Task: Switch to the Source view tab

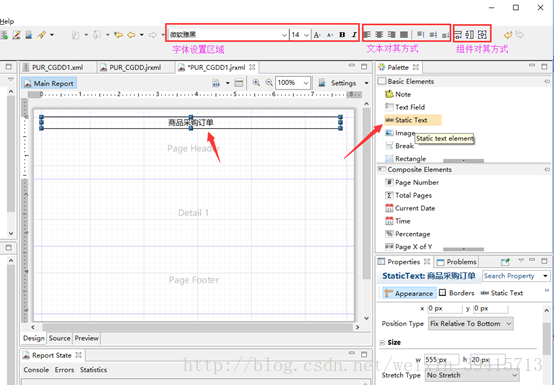Action: click(59, 338)
